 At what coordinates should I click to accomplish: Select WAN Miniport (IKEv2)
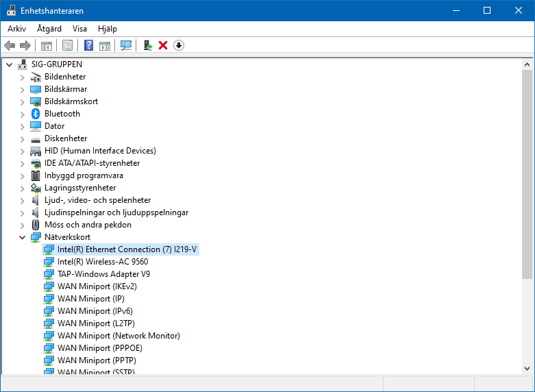coord(97,286)
